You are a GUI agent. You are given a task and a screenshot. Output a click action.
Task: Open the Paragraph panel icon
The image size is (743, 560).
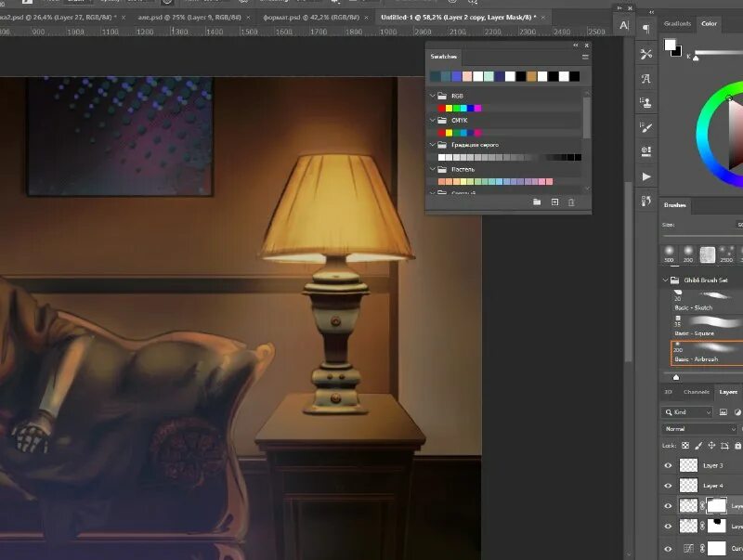[x=645, y=29]
